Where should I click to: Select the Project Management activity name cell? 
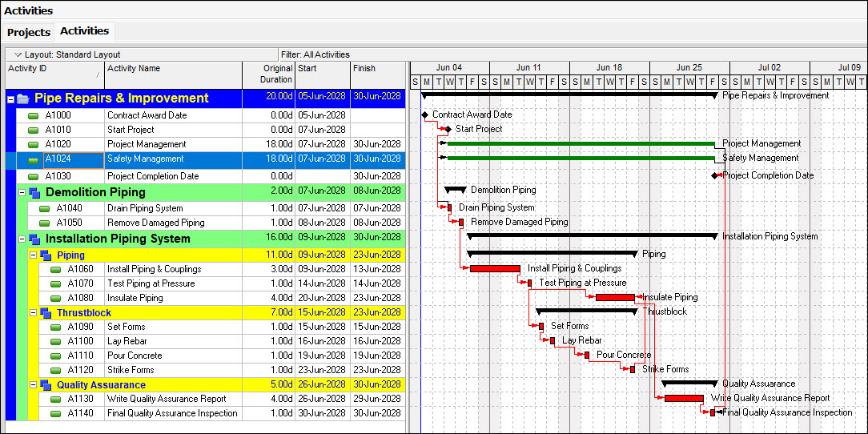[173, 144]
